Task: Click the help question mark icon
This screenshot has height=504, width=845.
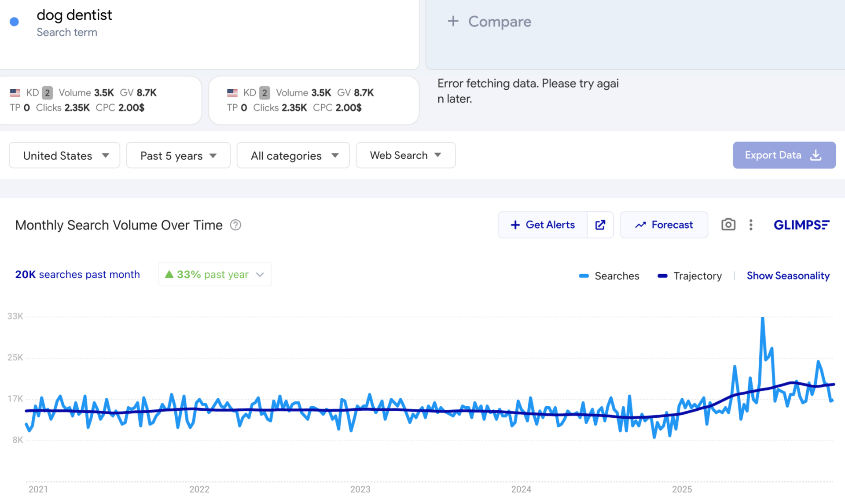Action: [x=235, y=225]
